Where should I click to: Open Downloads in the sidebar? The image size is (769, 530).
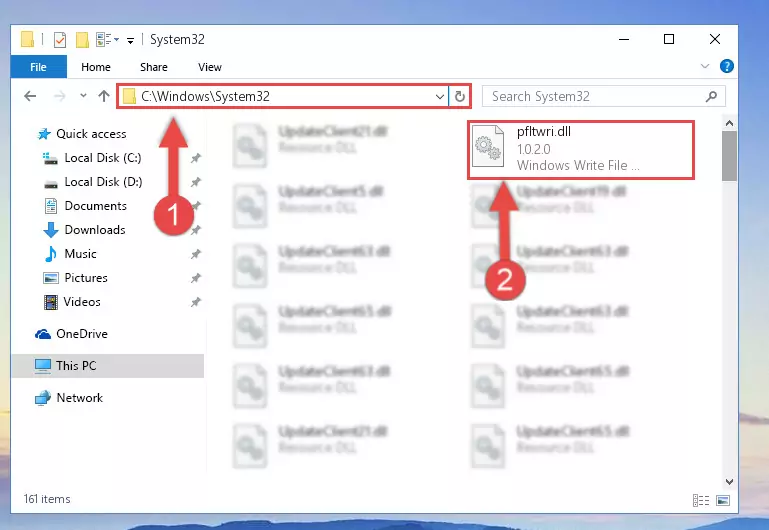(95, 230)
